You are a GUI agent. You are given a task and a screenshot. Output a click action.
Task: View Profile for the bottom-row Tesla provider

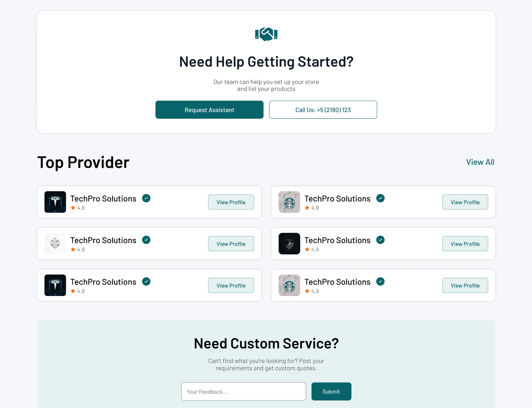(x=231, y=285)
